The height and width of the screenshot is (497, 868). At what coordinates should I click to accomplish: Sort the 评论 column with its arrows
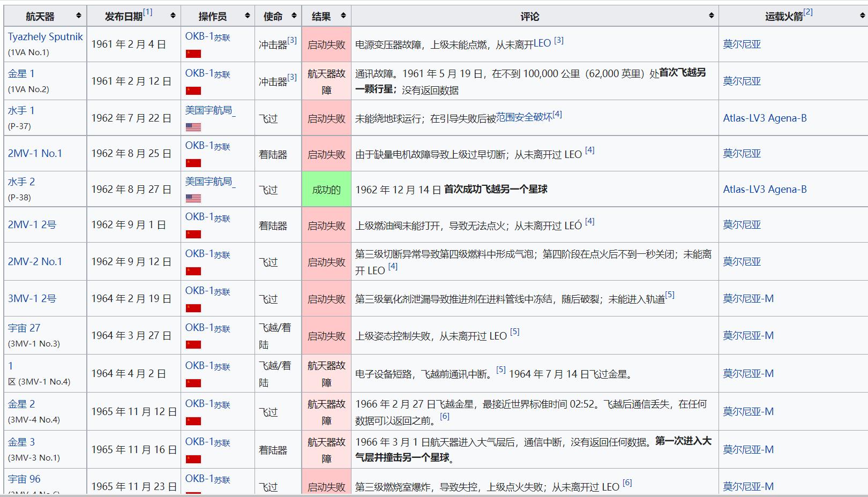click(x=712, y=16)
